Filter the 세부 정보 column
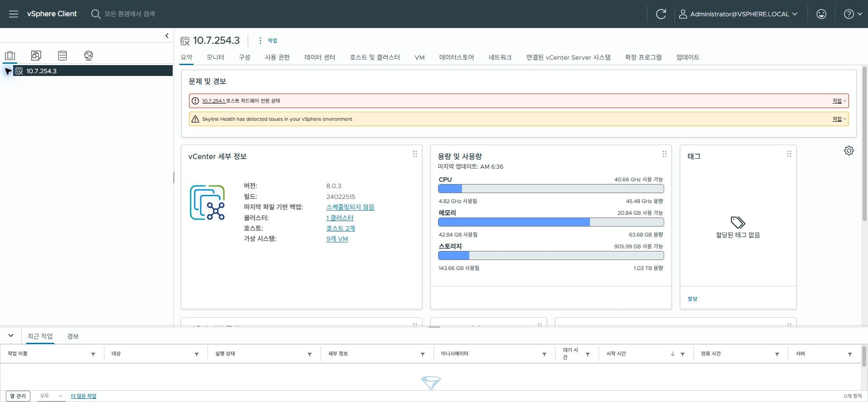Screen dimensions: 868x402 [423, 354]
